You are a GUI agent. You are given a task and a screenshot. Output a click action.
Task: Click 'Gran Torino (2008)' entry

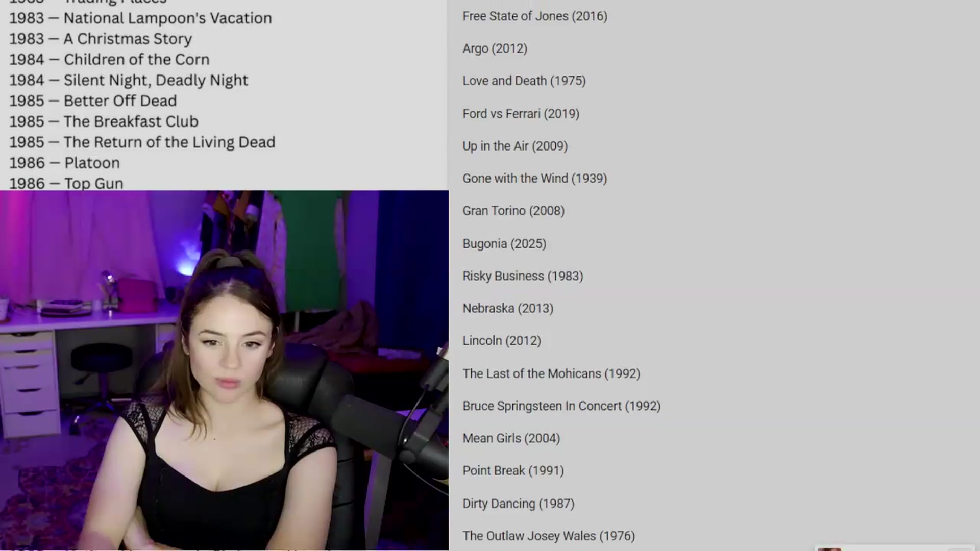point(513,211)
